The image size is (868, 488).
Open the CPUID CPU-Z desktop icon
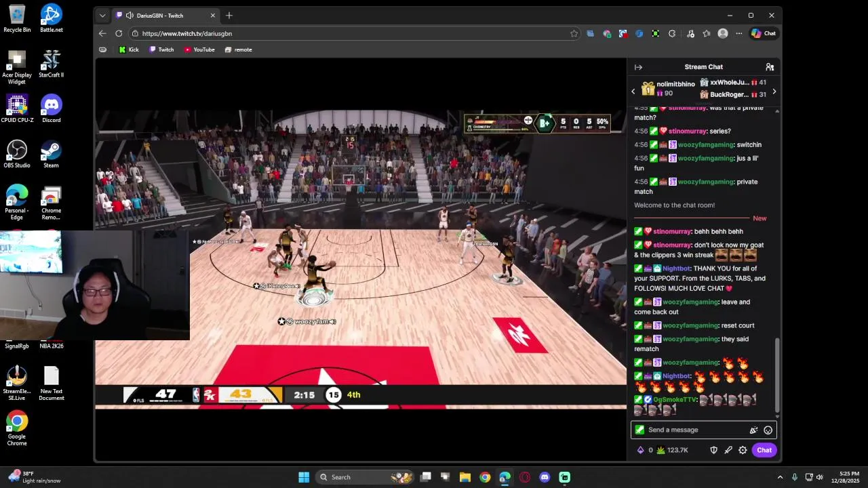(x=17, y=108)
